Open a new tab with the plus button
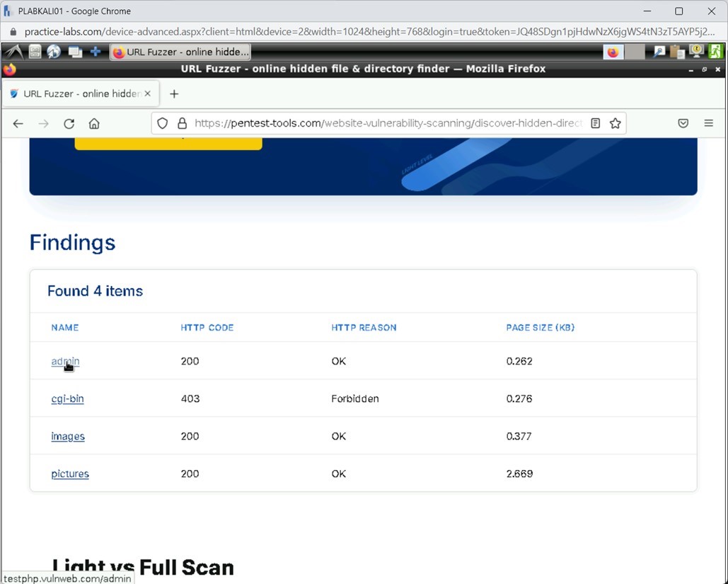Screen dimensions: 728x584 (x=174, y=93)
